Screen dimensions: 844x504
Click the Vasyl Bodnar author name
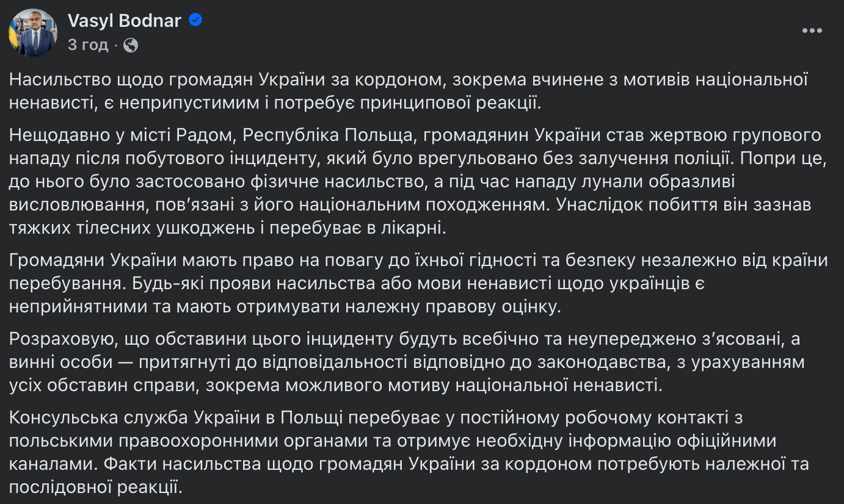125,21
